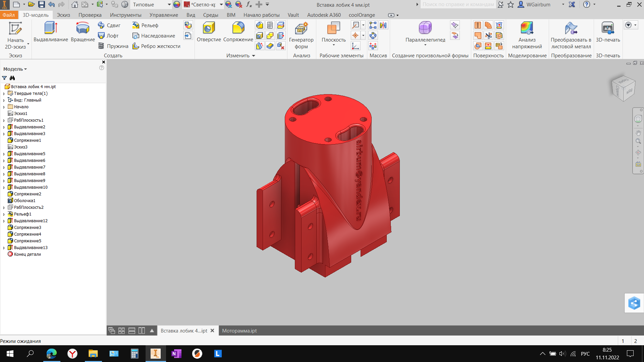Expand the Выдавливание12 tree node
The height and width of the screenshot is (362, 644).
(4, 221)
